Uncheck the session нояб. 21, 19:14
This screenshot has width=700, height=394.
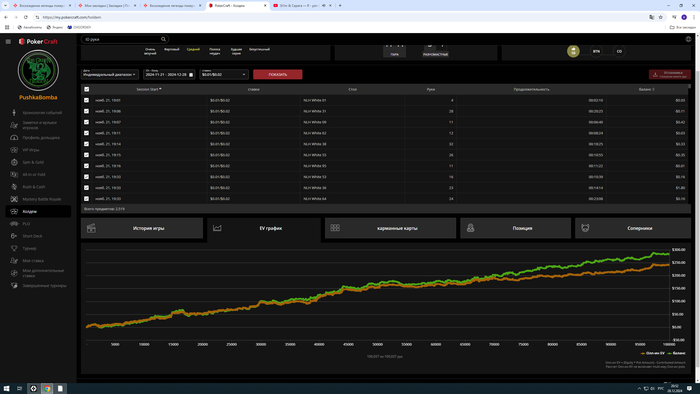pos(87,144)
